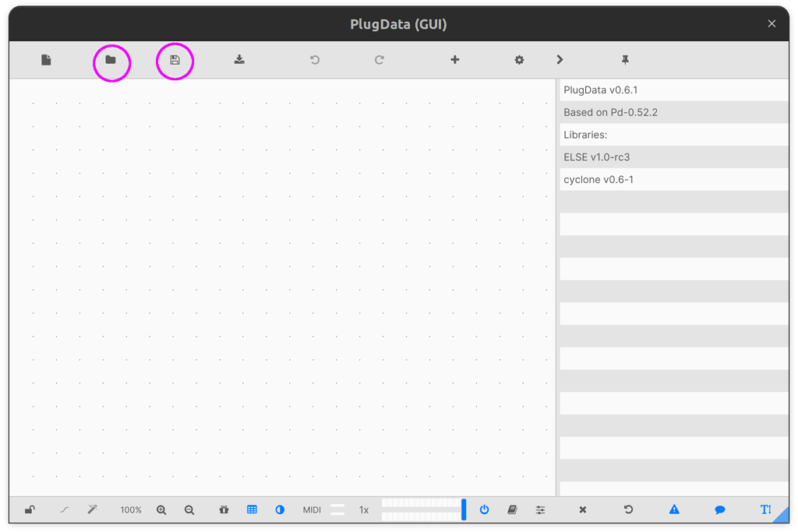Viewport: 798px width, 532px height.
Task: Switch theme with the half-circle contrast icon
Action: pos(280,509)
